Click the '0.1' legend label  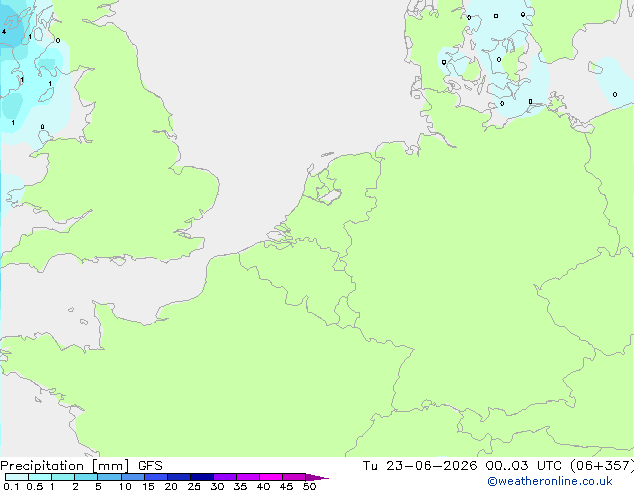pos(12,486)
